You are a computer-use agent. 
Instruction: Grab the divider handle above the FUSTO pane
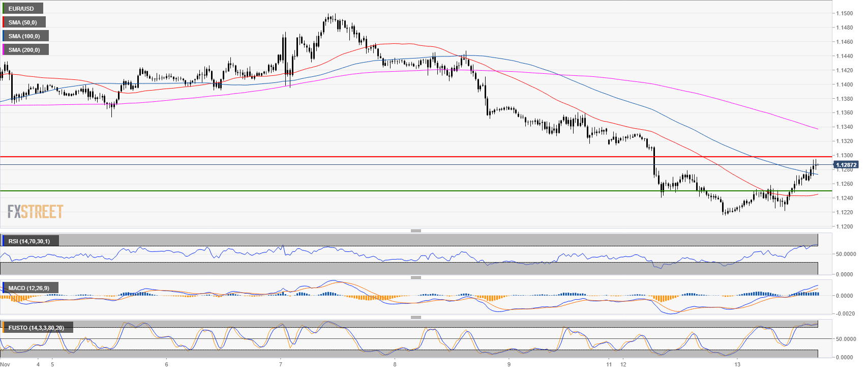[x=415, y=317]
